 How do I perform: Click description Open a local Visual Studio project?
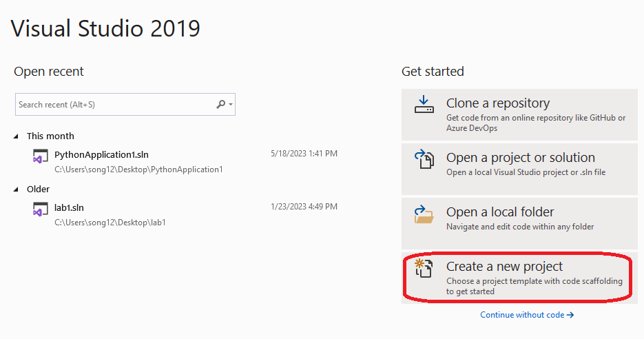tap(526, 172)
